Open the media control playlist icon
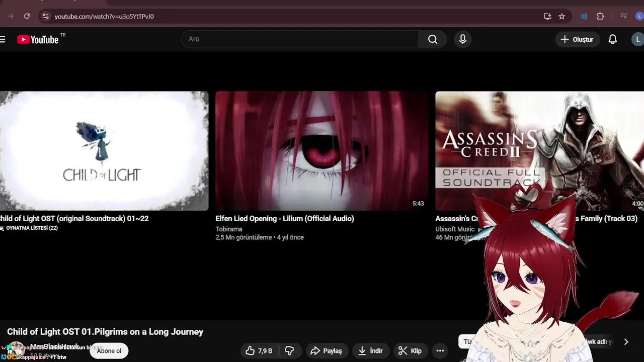644x362 pixels. [x=624, y=16]
